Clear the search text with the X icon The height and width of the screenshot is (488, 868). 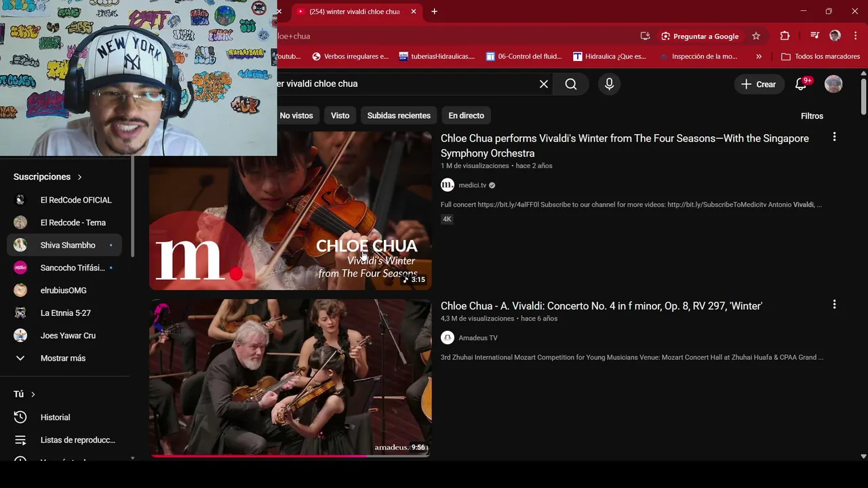pos(544,84)
